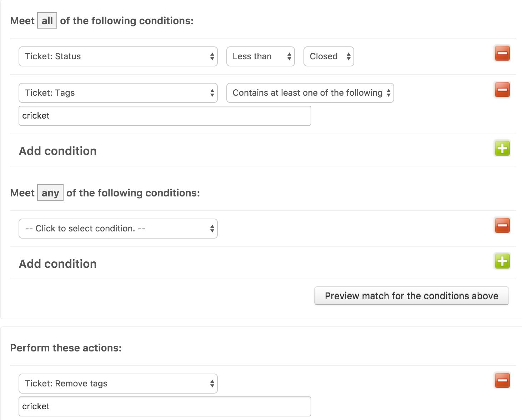Click the 'Add condition' label under all conditions
This screenshot has width=522, height=420.
58,151
